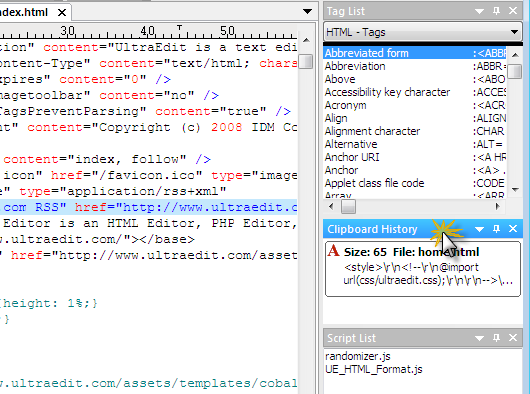Select the 'Align' tag entry

coord(415,118)
